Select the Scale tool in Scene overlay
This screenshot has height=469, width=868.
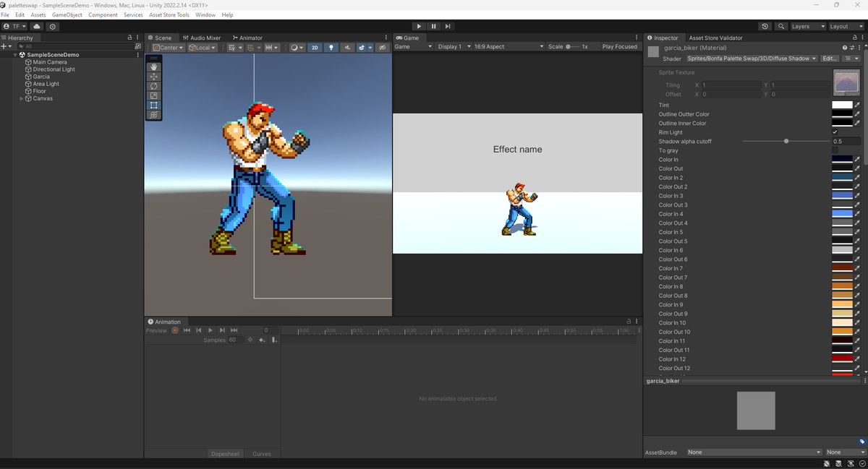tap(154, 95)
